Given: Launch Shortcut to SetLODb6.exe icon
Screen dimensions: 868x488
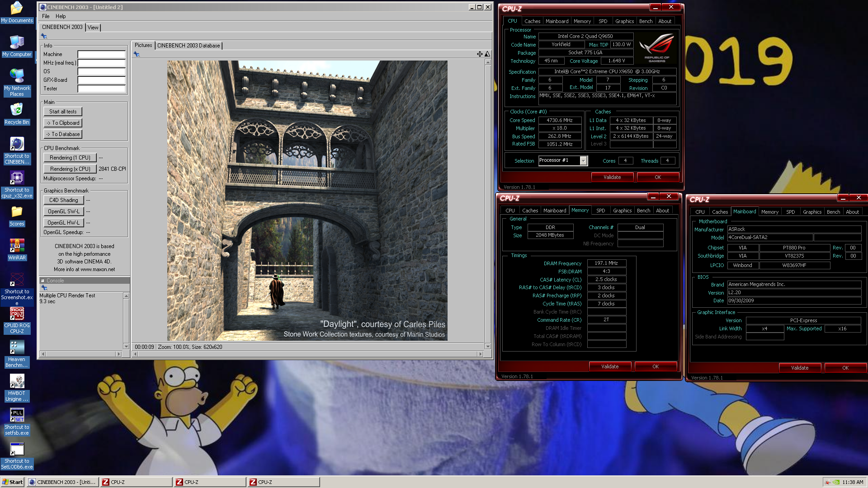Looking at the screenshot, I should 17,456.
